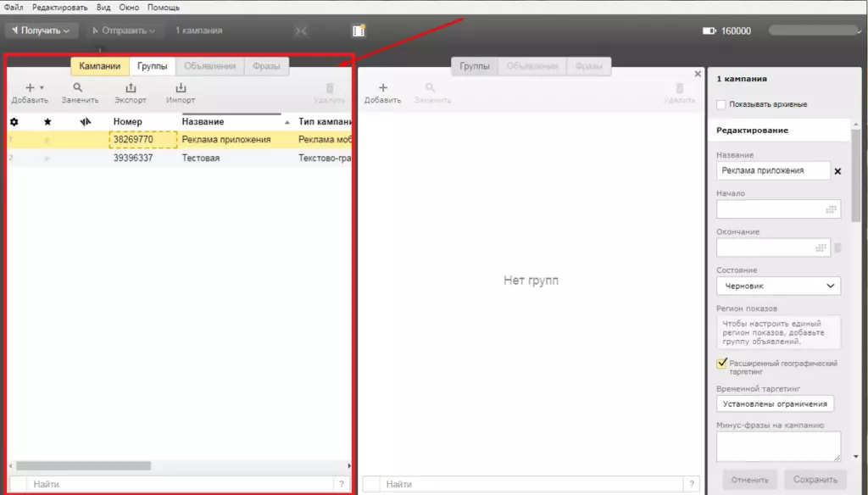The height and width of the screenshot is (495, 868).
Task: Open the Редактировать menu
Action: click(60, 7)
